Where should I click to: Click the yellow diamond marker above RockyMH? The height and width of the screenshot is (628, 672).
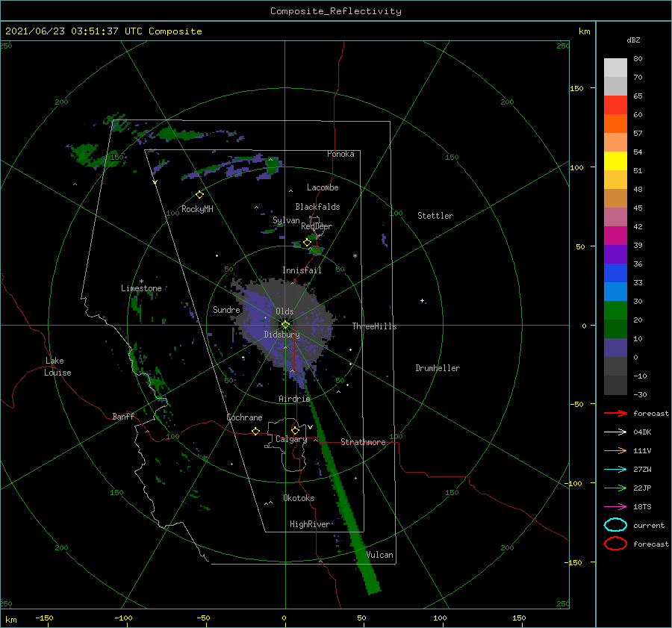199,195
